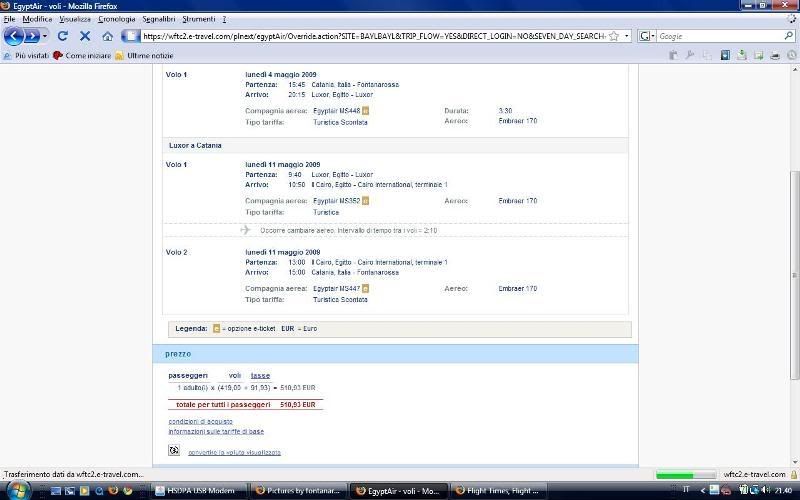Open the Ultime notizie feed bookmark
Screen dimensions: 800x500
144,56
